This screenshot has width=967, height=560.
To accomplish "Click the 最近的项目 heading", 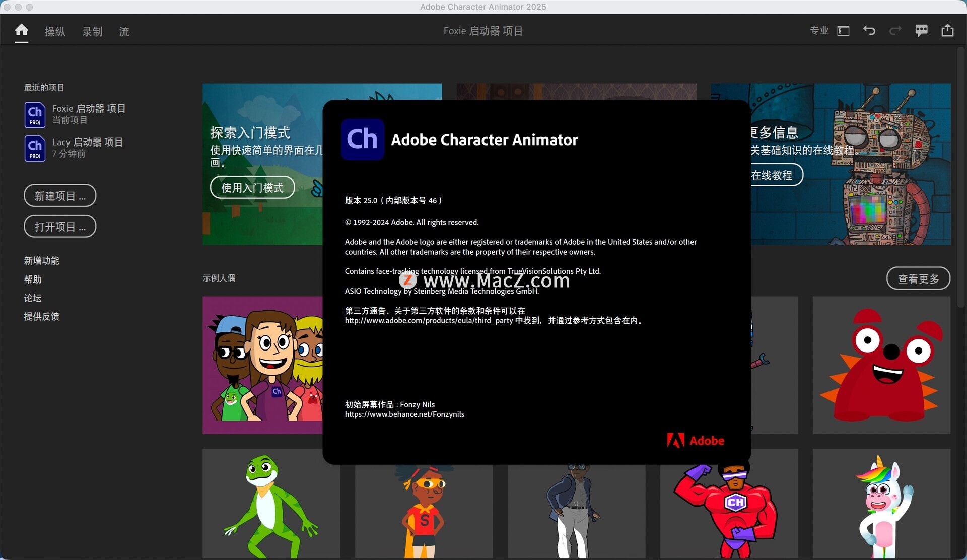I will (x=44, y=88).
